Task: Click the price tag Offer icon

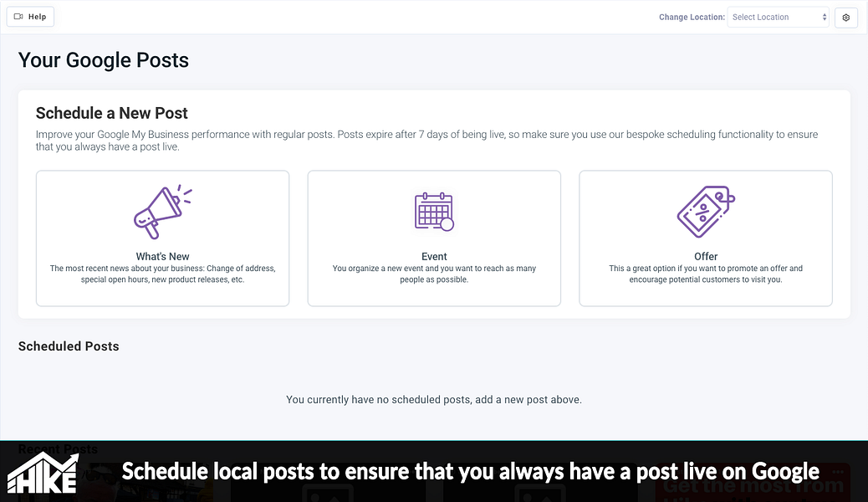Action: (x=706, y=212)
